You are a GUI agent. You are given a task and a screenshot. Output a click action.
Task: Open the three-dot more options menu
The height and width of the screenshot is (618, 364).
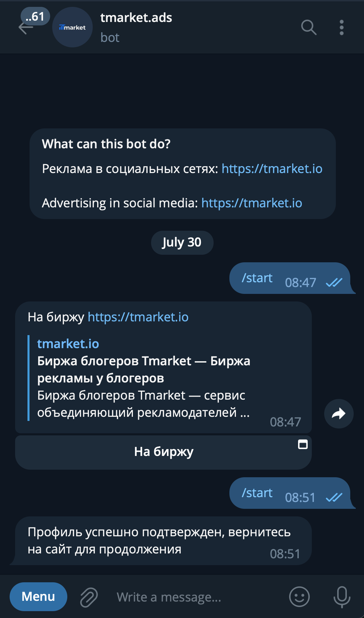coord(341,27)
